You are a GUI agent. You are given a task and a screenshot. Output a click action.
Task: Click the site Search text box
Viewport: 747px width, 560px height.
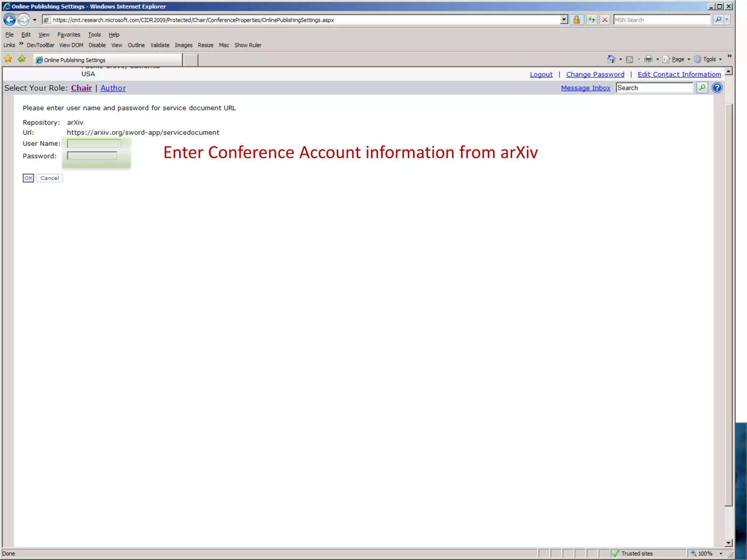[654, 88]
